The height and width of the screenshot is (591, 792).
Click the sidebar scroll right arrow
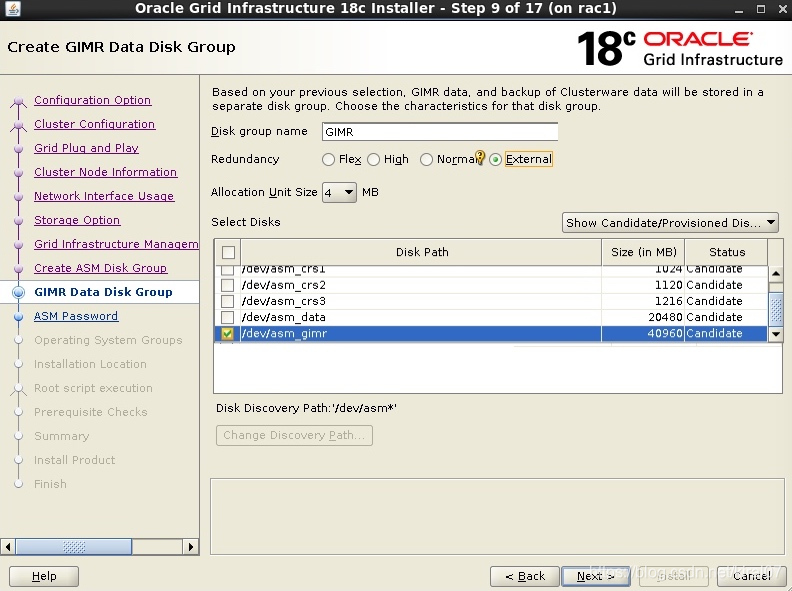point(190,547)
